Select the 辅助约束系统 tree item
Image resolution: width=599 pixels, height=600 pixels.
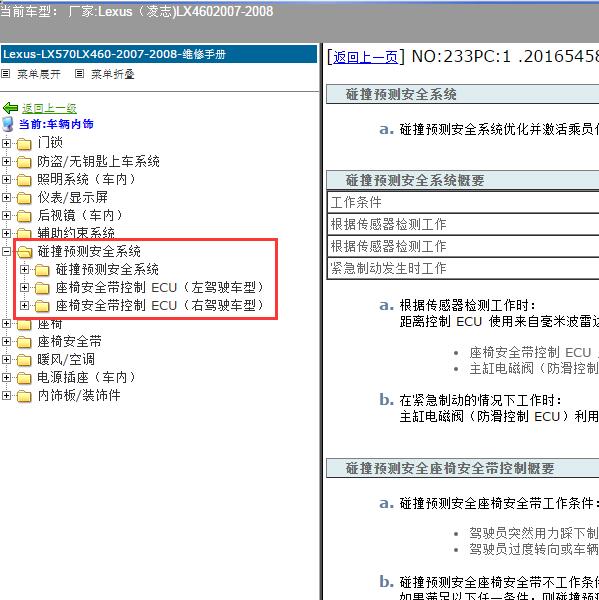(76, 233)
